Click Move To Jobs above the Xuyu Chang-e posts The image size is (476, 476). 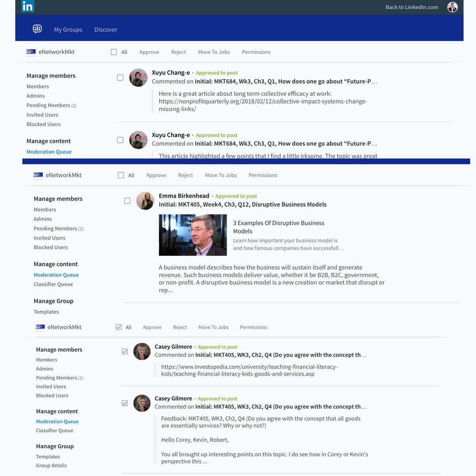214,52
